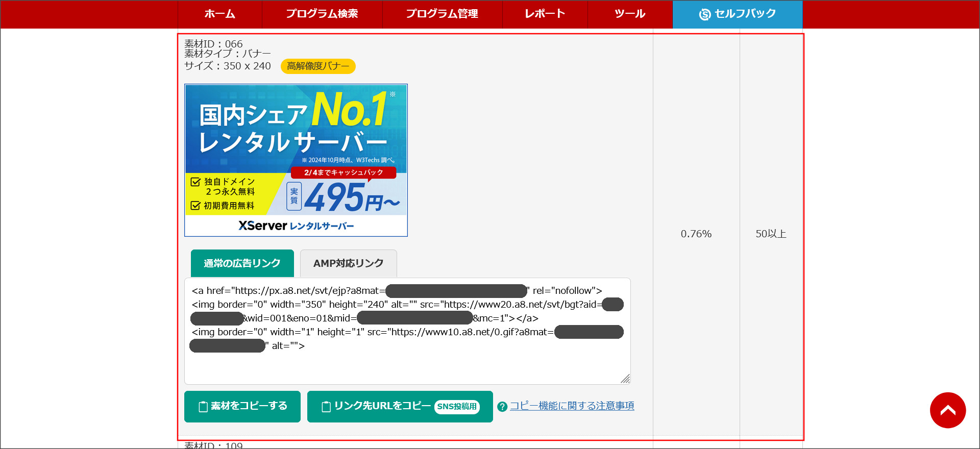Click the XServer rental server banner image
Screen dimensions: 980x449
296,160
